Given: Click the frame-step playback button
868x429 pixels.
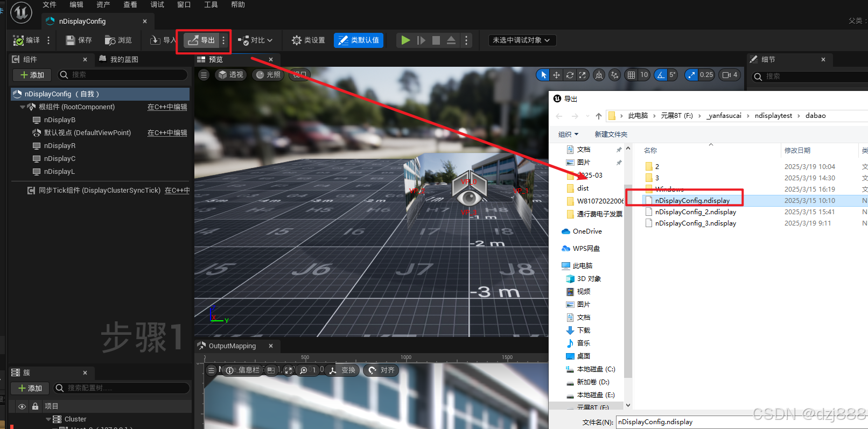Looking at the screenshot, I should (x=421, y=40).
